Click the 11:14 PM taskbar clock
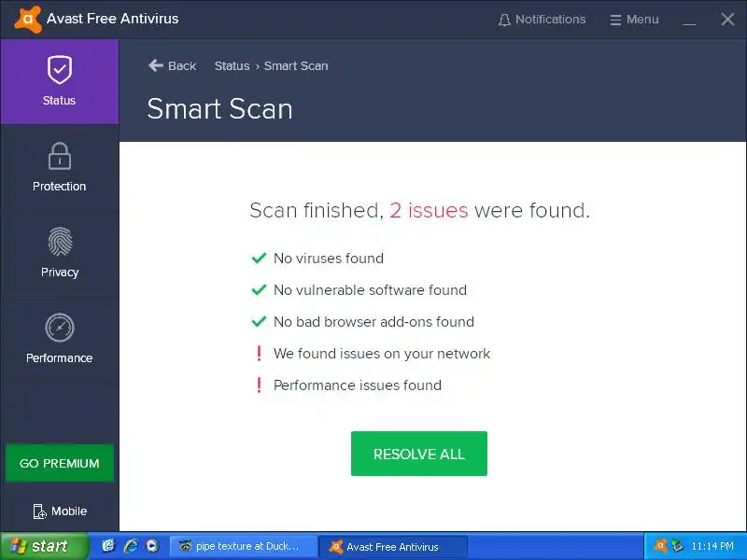The height and width of the screenshot is (560, 747). point(712,546)
